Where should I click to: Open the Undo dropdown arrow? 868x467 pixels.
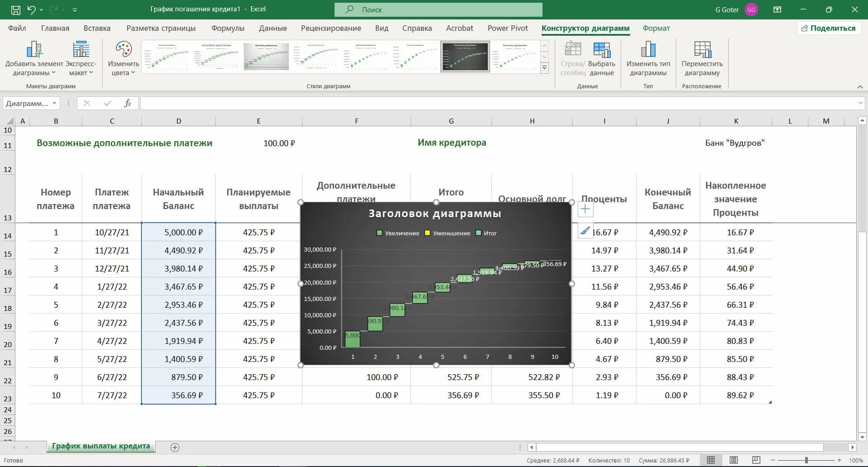(x=40, y=9)
